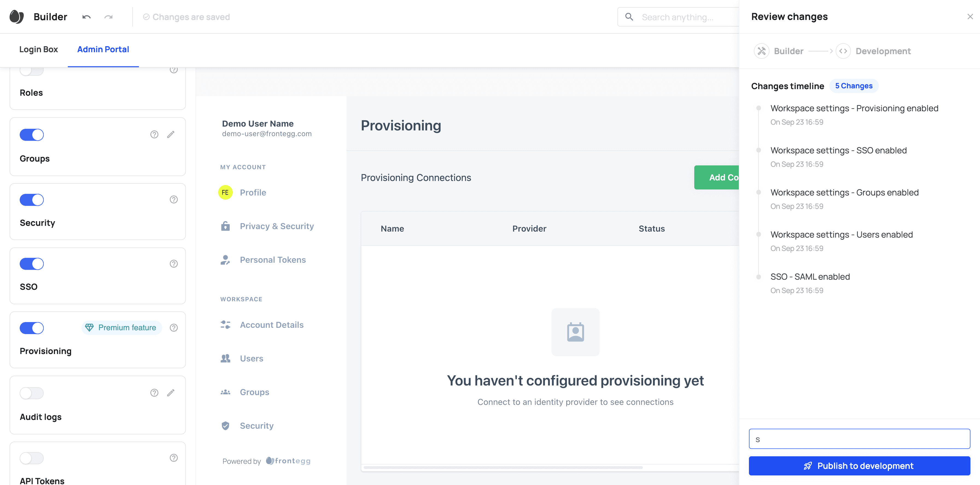Enable the Audit logs toggle
Image resolution: width=980 pixels, height=485 pixels.
tap(31, 393)
